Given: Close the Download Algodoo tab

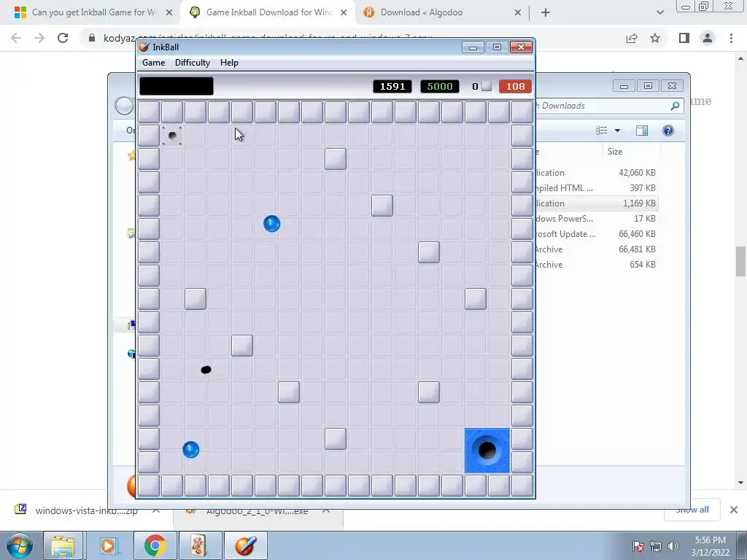Looking at the screenshot, I should (x=518, y=12).
